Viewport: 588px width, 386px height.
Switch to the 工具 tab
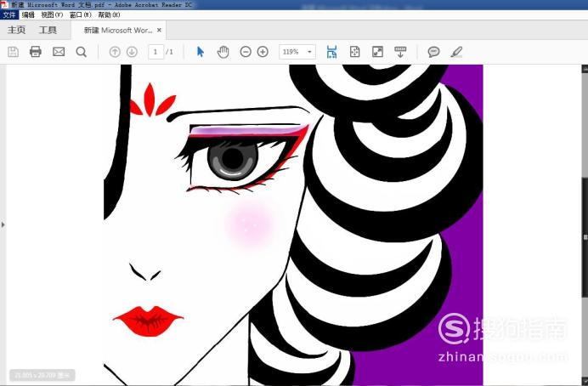tap(48, 30)
